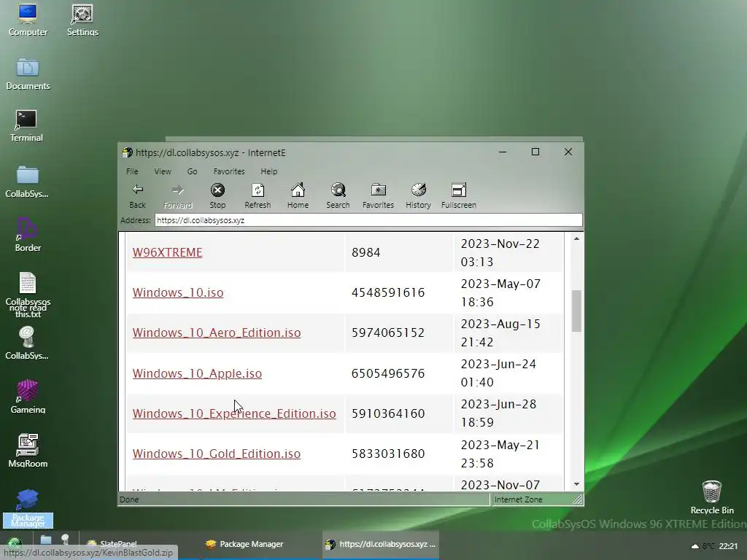
Task: Click size value 5833031680
Action: (388, 454)
